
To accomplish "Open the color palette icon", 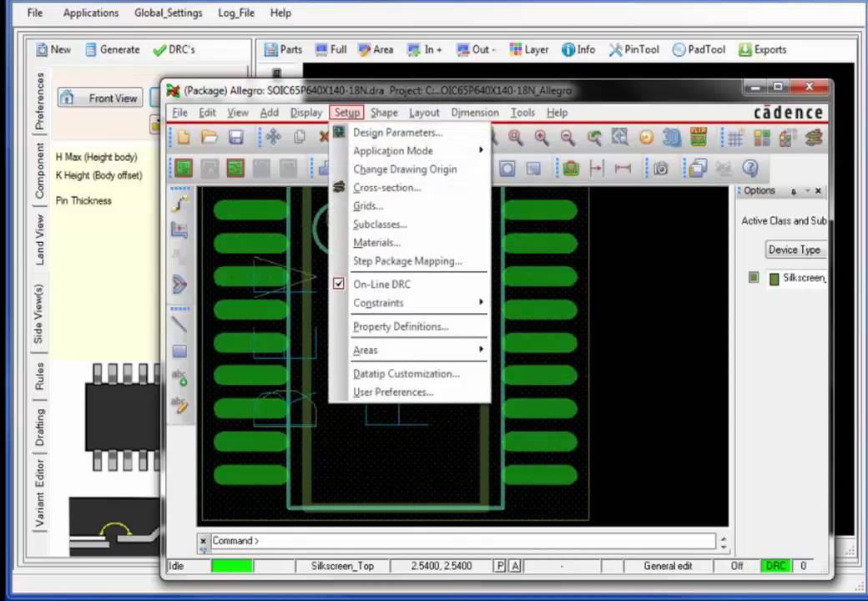I will tap(762, 138).
